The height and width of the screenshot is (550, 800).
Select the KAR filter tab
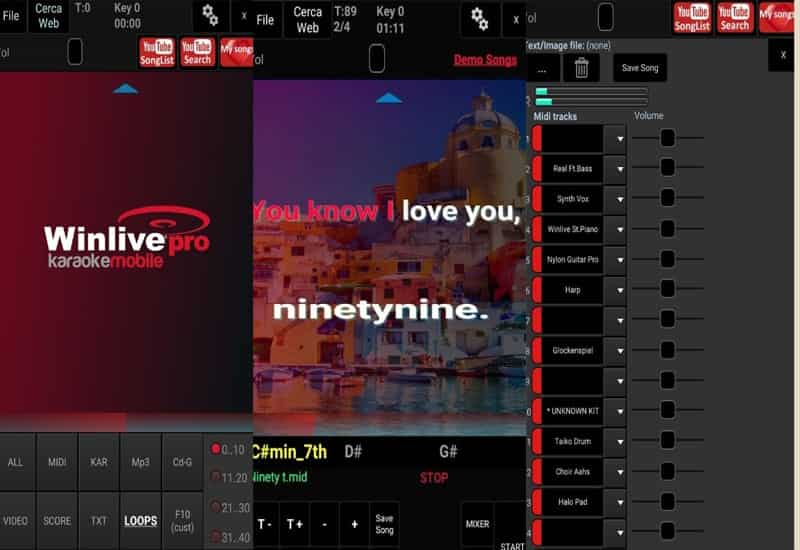[99, 462]
